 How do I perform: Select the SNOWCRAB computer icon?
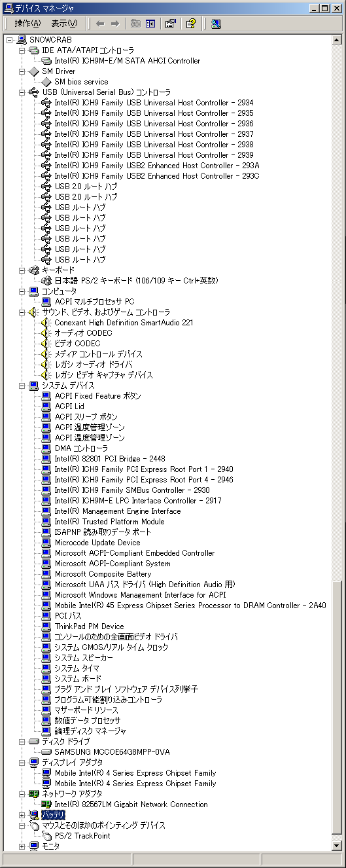pos(22,40)
